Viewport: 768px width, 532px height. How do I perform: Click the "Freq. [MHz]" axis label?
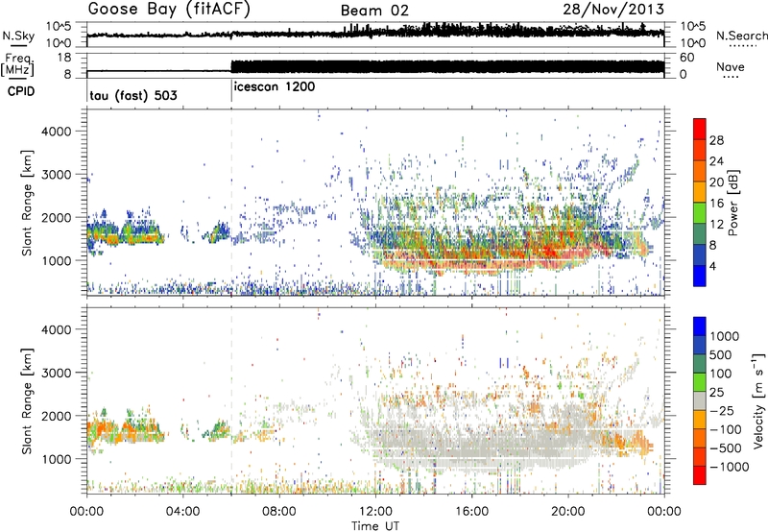pos(18,64)
